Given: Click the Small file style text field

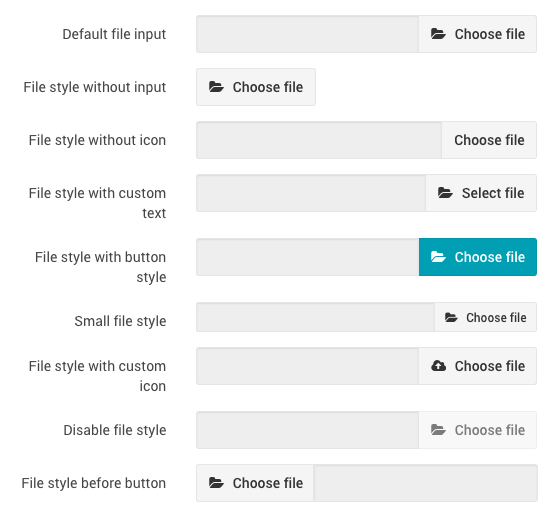Looking at the screenshot, I should (316, 317).
